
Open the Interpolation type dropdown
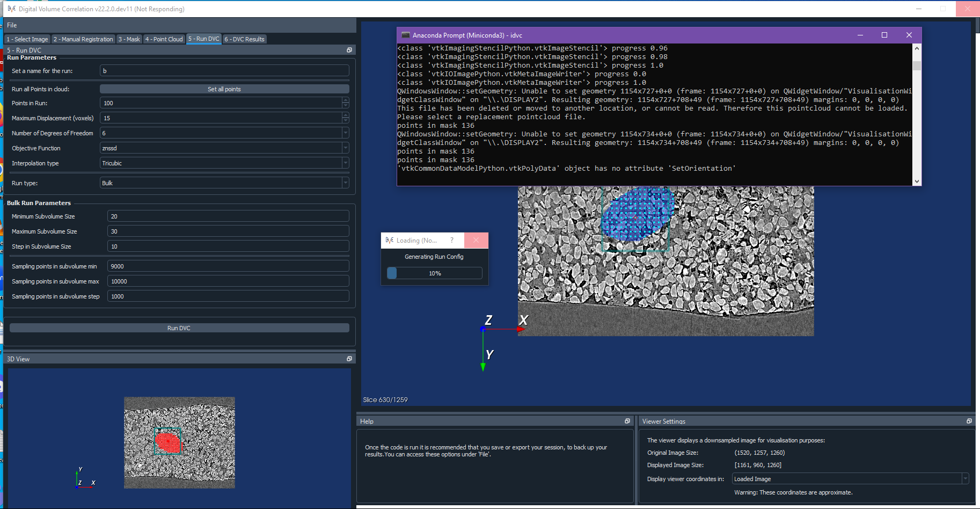346,163
